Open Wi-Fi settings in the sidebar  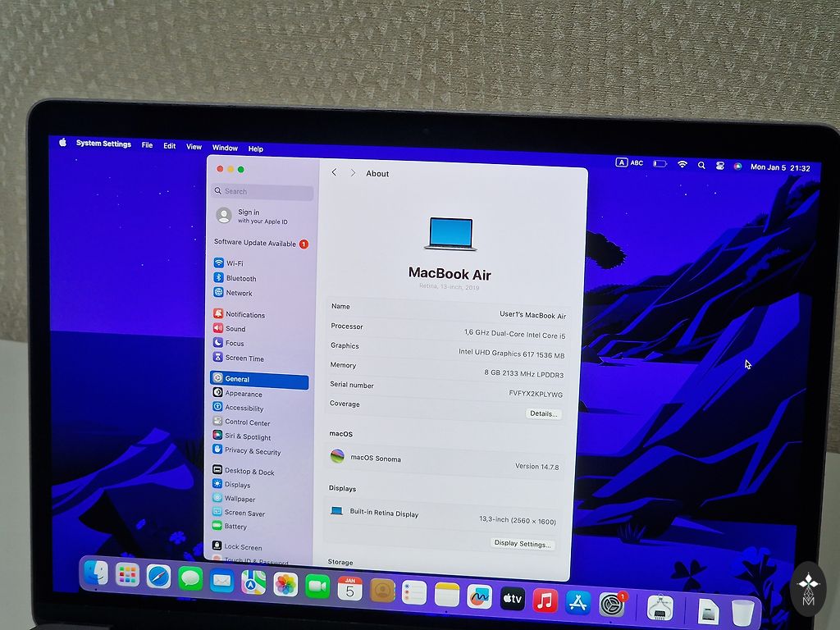235,263
